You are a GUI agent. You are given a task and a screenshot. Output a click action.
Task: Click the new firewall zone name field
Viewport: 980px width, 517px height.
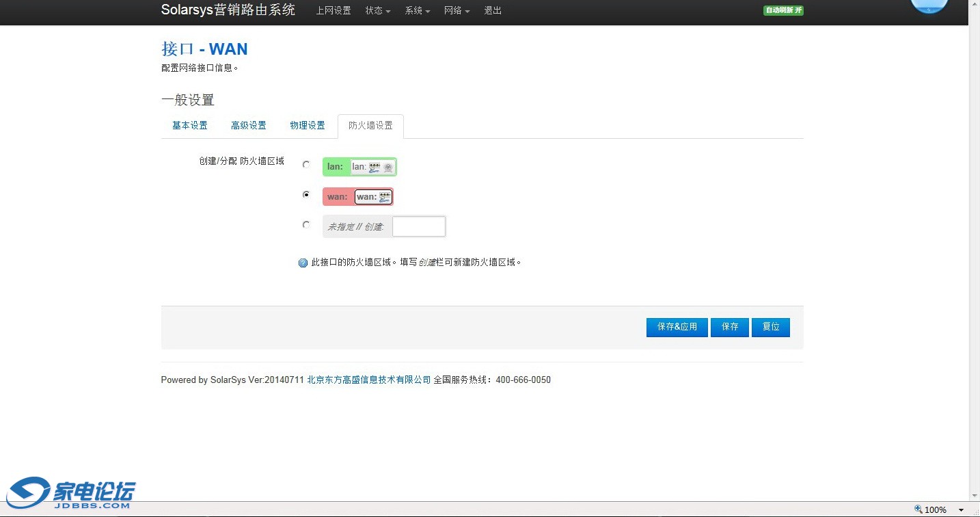point(419,226)
